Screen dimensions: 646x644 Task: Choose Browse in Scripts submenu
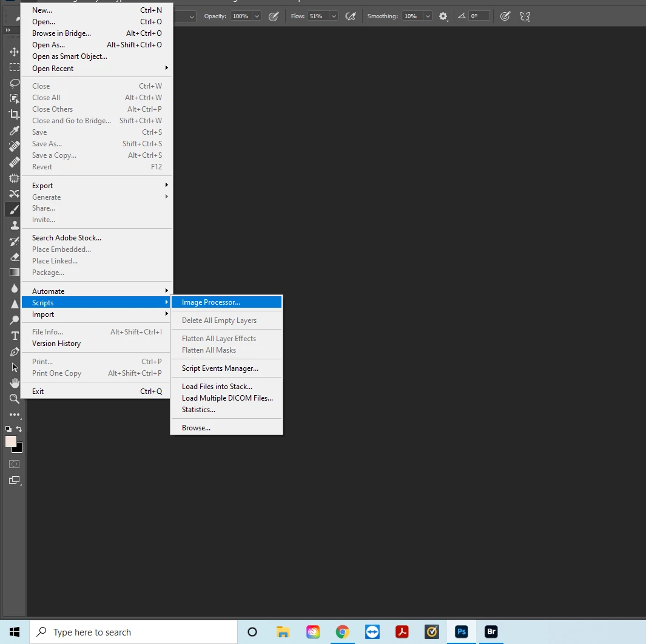coord(227,428)
